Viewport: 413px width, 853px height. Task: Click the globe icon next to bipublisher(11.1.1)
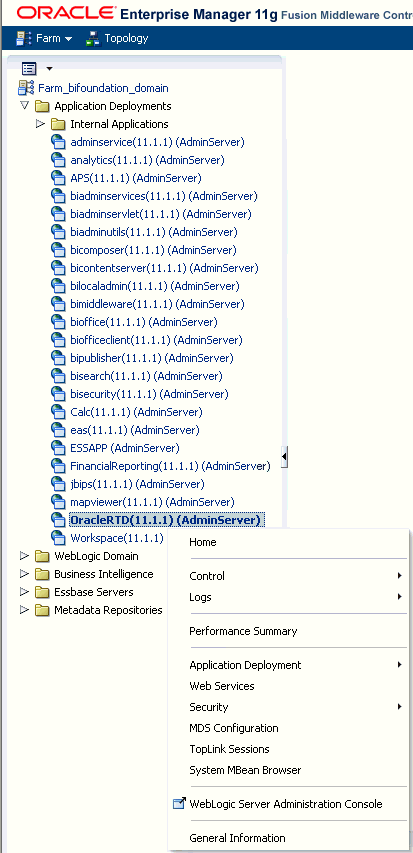tap(58, 358)
